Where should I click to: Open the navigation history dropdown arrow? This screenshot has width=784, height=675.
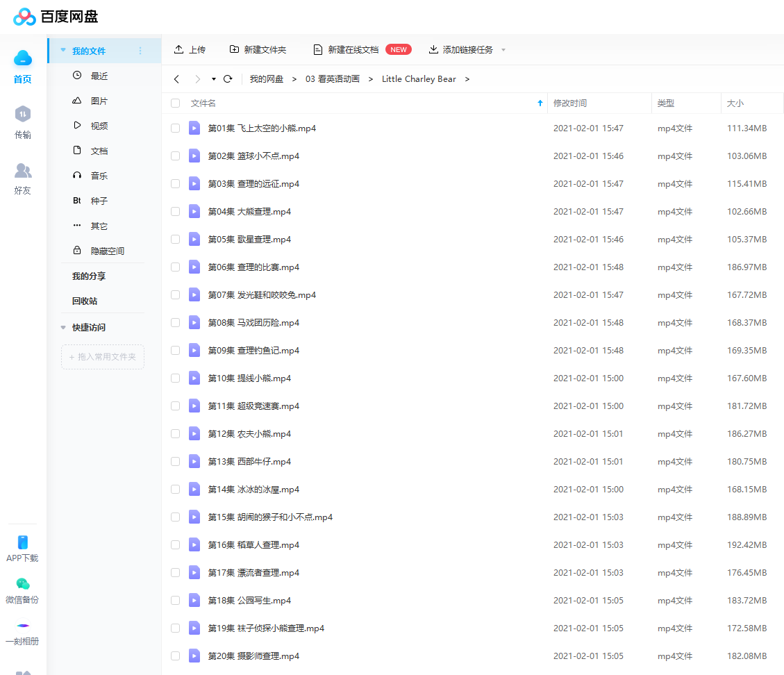coord(214,79)
